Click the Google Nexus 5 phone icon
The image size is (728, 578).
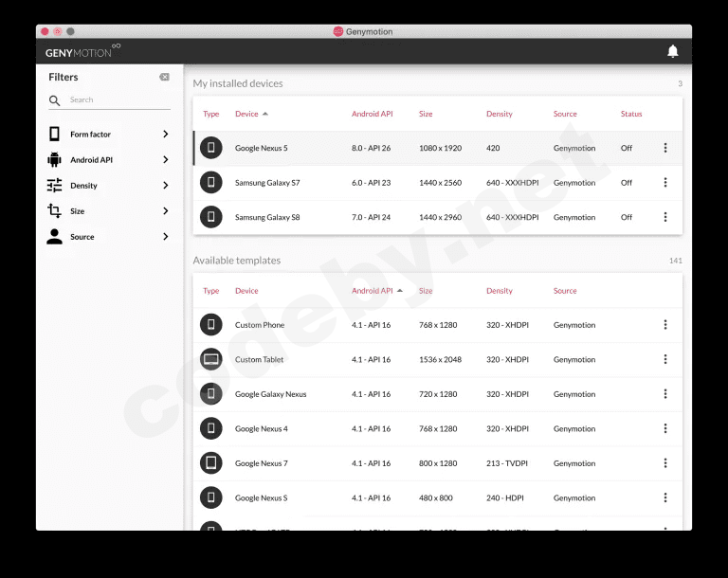210,148
